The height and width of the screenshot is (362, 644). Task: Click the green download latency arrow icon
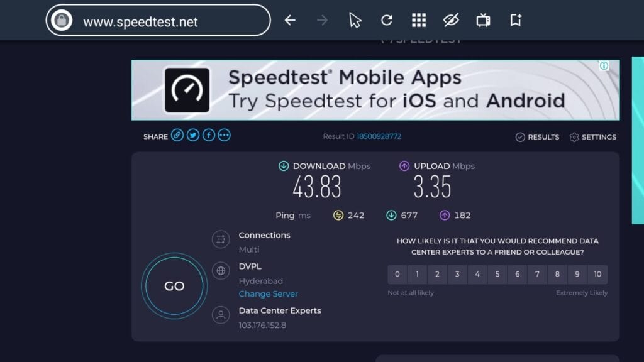click(x=391, y=215)
